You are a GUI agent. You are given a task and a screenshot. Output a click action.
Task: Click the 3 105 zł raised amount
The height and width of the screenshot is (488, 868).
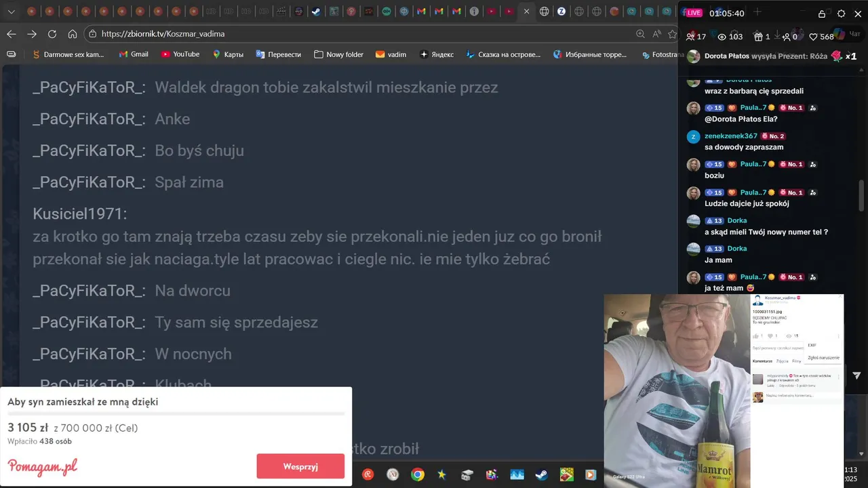coord(28,428)
